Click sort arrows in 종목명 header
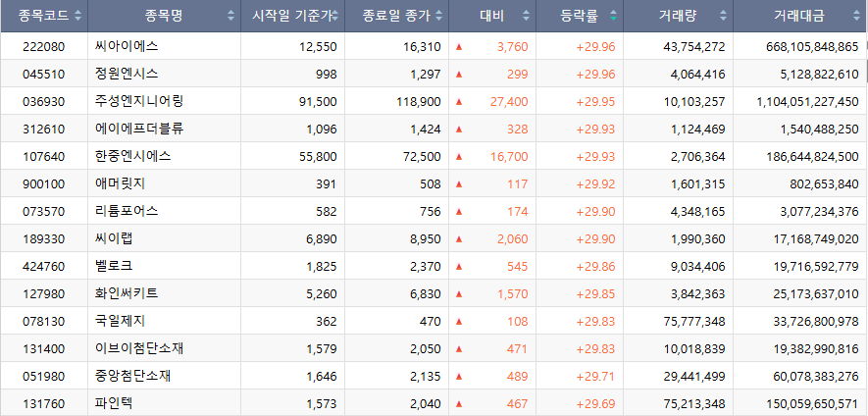 pyautogui.click(x=230, y=16)
